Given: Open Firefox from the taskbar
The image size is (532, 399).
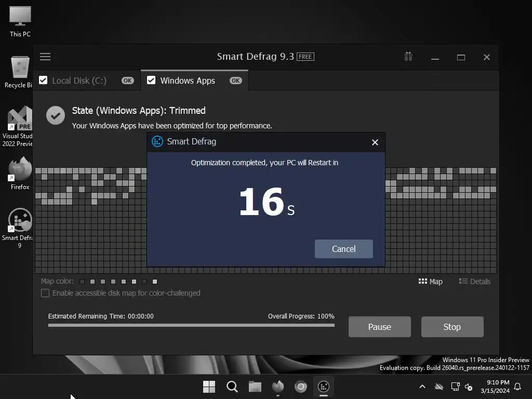Looking at the screenshot, I should (x=278, y=387).
